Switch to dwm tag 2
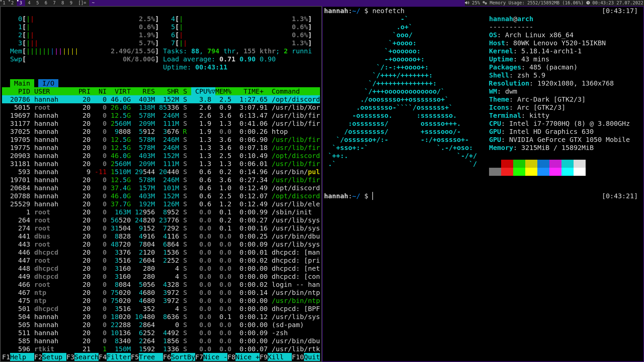The width and height of the screenshot is (644, 362). pyautogui.click(x=12, y=3)
